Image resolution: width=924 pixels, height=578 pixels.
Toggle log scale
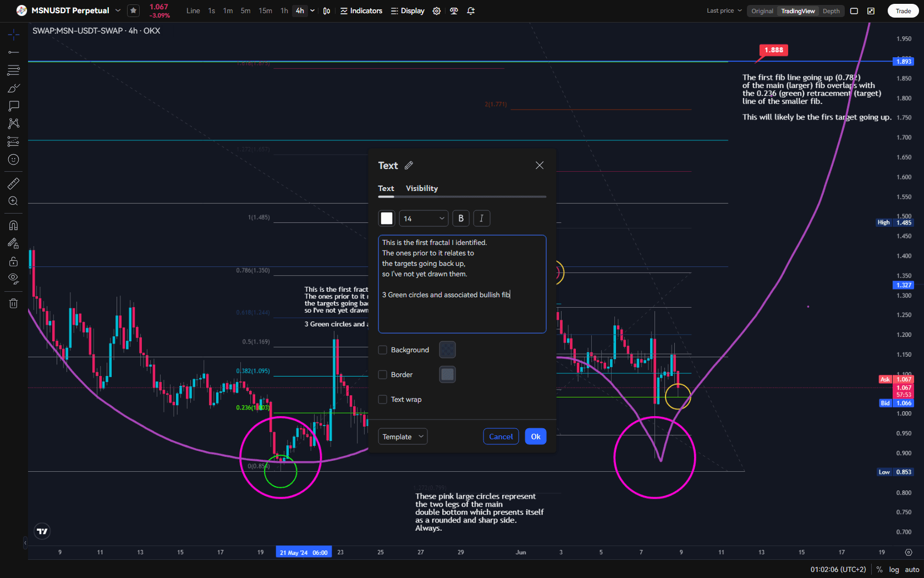pyautogui.click(x=894, y=570)
